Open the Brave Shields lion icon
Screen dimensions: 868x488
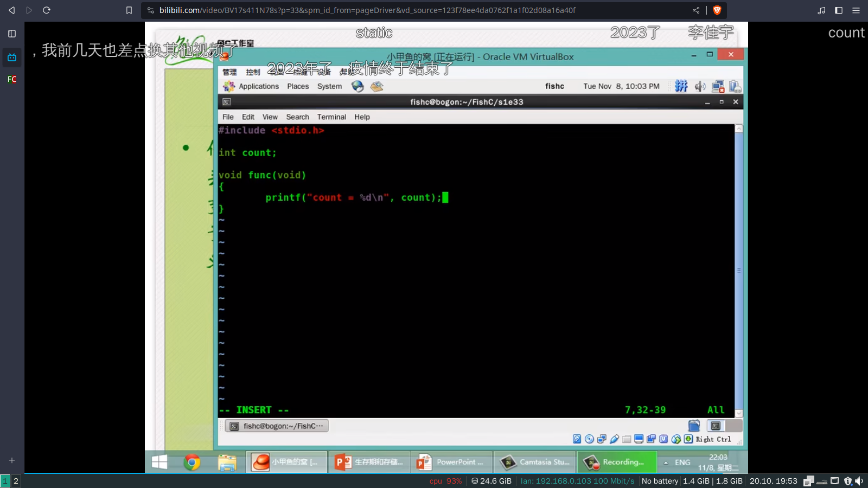717,10
